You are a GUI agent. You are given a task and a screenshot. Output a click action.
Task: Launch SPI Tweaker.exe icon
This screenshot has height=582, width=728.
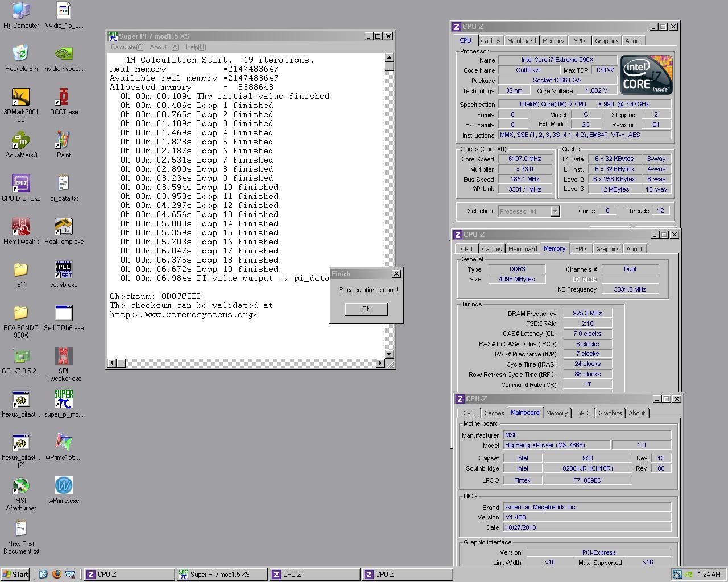64,364
